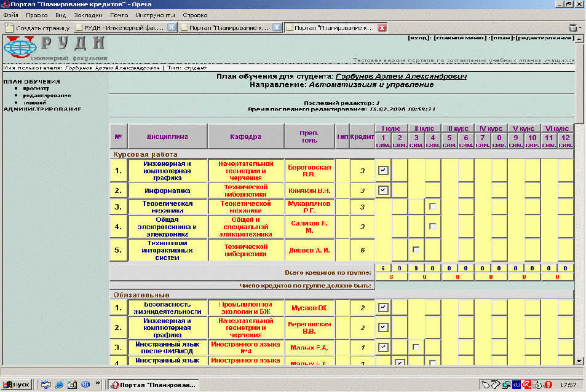Uncheck semester 1 for Информатика course work
Screen dimensions: 586x392
tap(383, 190)
